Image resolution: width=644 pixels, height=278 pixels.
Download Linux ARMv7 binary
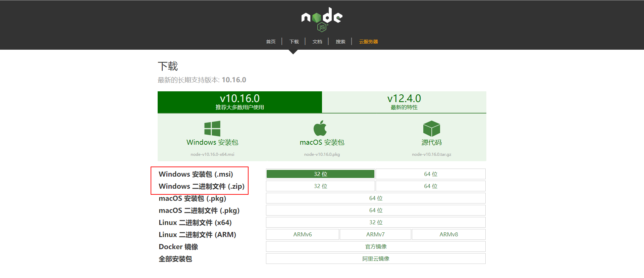(x=375, y=234)
